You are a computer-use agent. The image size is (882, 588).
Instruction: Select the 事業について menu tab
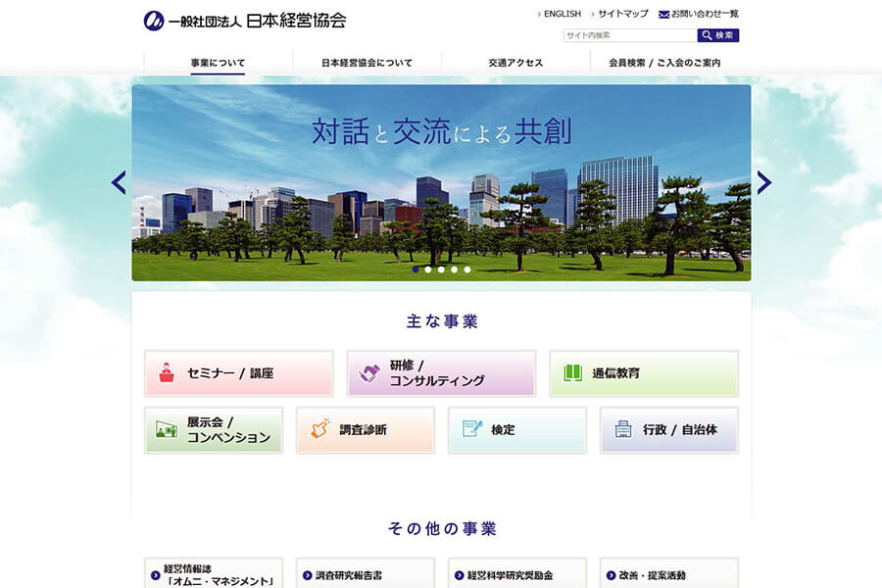point(218,63)
